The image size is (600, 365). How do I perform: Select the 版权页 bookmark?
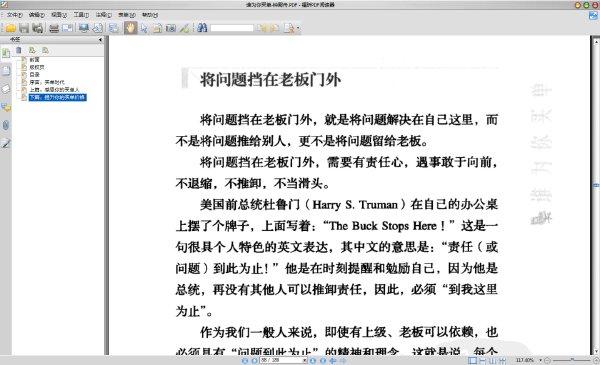coord(37,67)
